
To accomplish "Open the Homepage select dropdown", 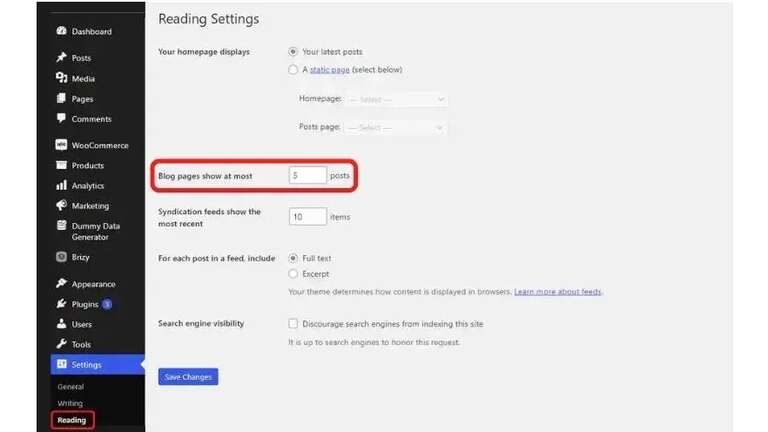I will (x=396, y=99).
